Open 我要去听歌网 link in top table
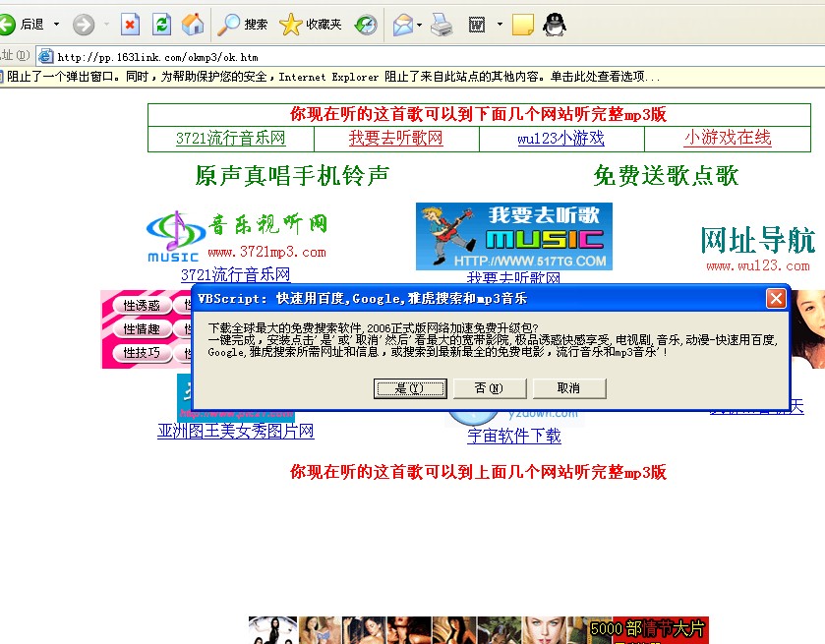Screen dimensions: 825x644 tap(395, 138)
